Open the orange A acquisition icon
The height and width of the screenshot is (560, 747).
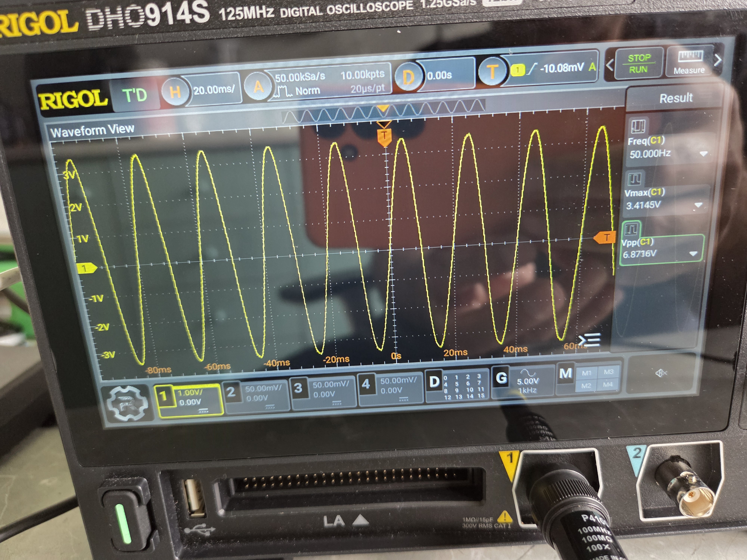click(x=258, y=86)
